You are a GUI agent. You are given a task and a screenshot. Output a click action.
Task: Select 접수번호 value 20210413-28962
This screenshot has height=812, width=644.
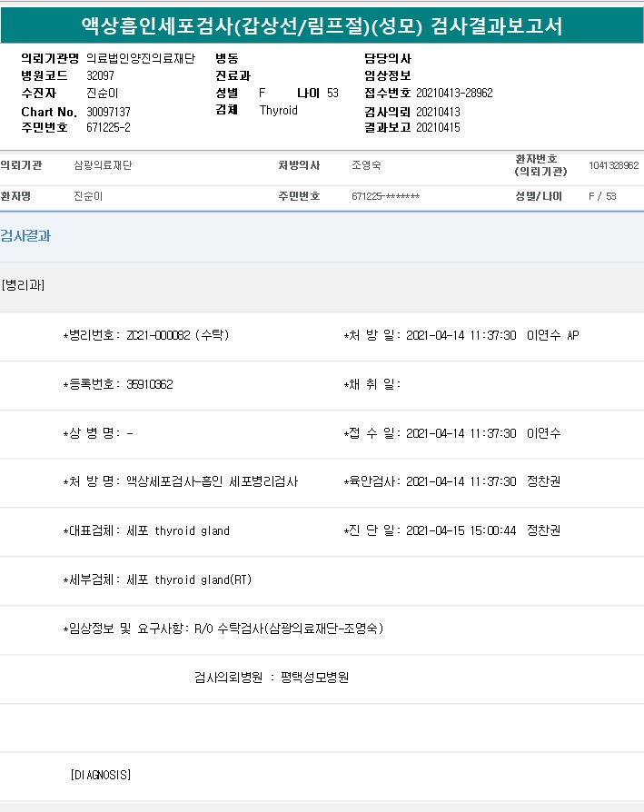point(454,93)
